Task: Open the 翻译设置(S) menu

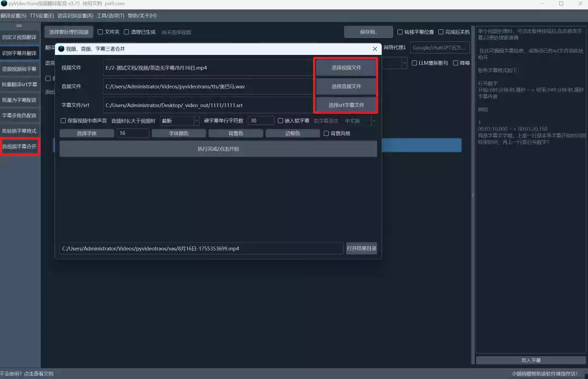Action: (14, 16)
